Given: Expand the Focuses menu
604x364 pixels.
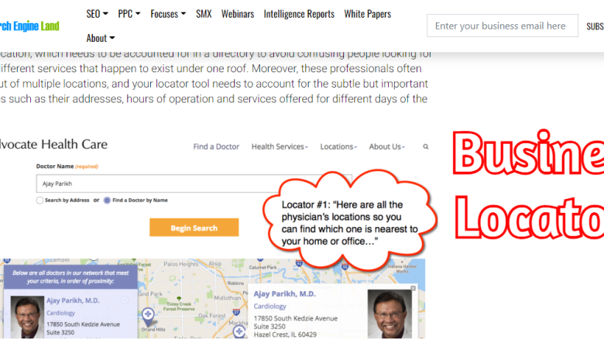Looking at the screenshot, I should [168, 14].
